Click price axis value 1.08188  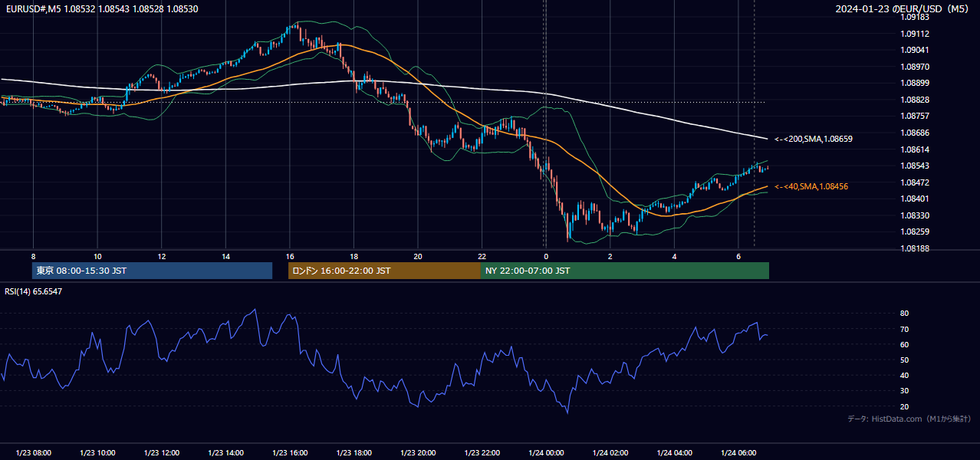[915, 248]
